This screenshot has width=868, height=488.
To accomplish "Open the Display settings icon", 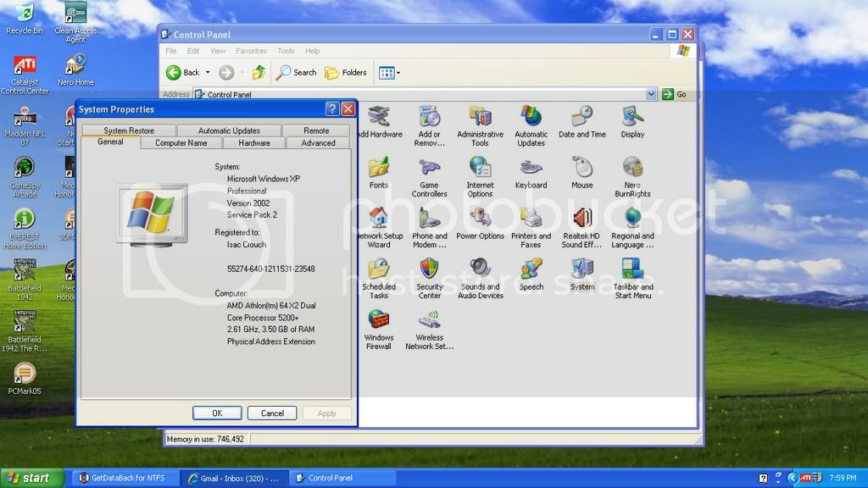I will [632, 122].
